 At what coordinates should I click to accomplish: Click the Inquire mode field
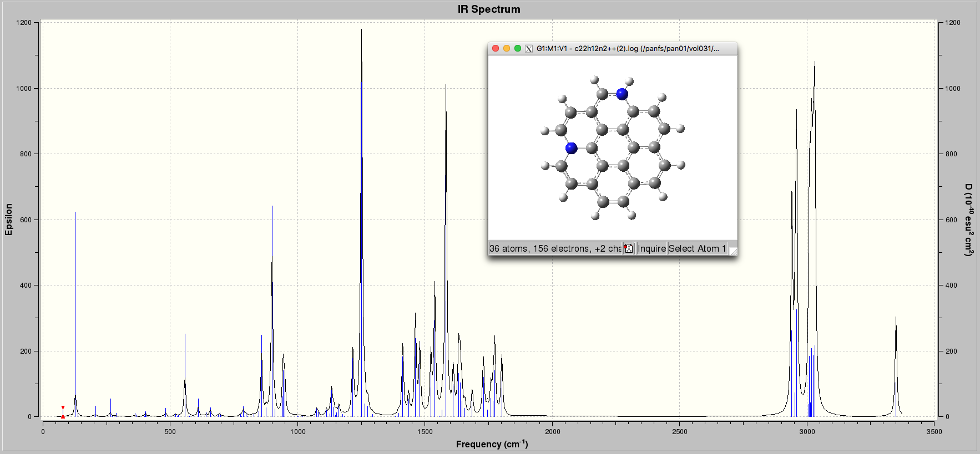pos(651,248)
